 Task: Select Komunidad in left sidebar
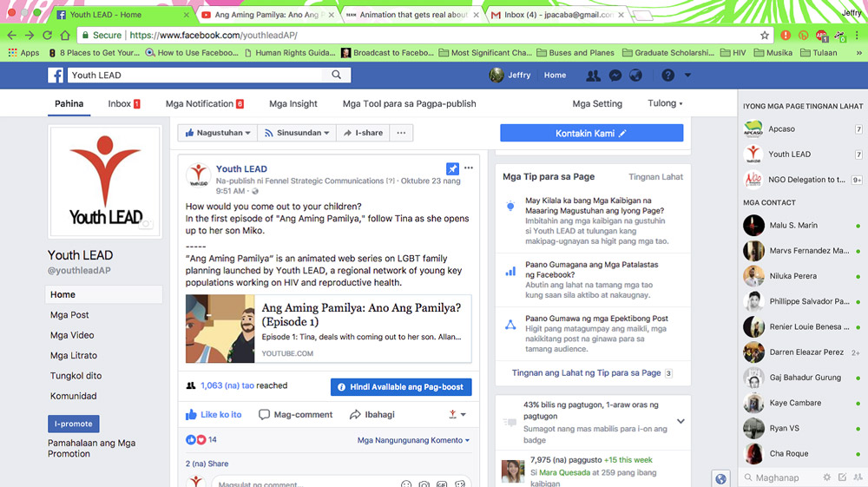pyautogui.click(x=73, y=396)
